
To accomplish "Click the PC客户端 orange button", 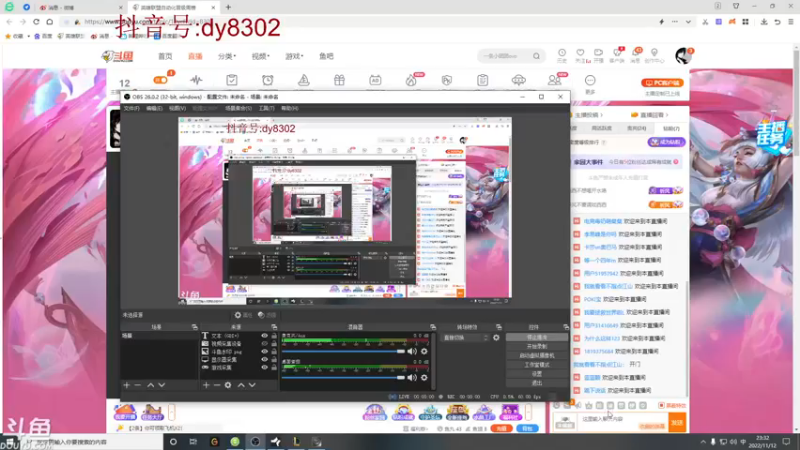I will [x=662, y=83].
